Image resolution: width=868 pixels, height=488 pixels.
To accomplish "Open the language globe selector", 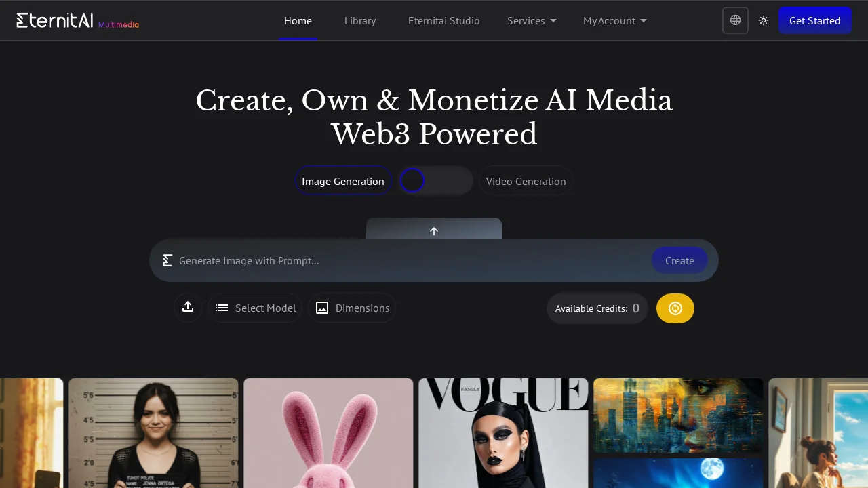I will click(x=735, y=20).
